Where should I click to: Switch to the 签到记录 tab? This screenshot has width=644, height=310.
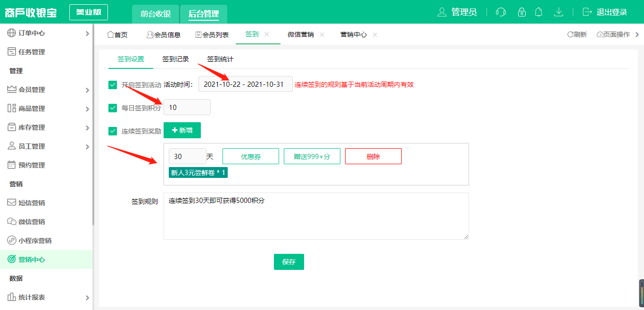[x=174, y=59]
